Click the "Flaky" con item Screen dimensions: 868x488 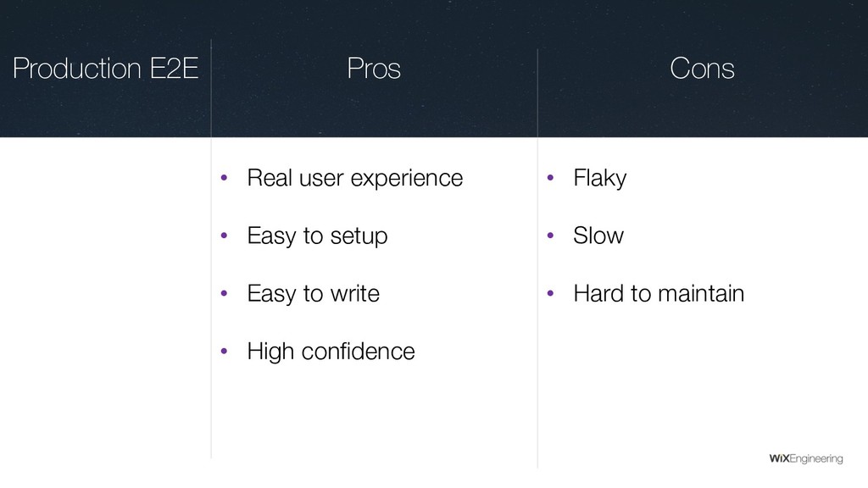599,178
